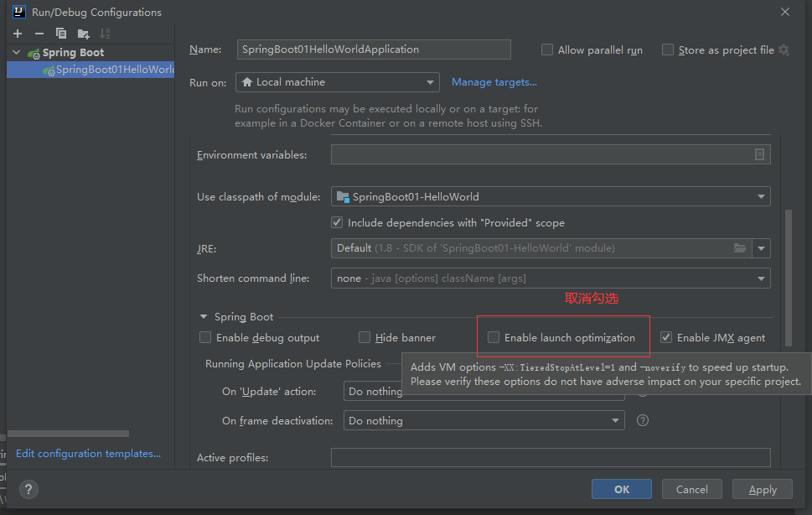The width and height of the screenshot is (812, 515).
Task: Toggle Enable launch optimization checkbox
Action: click(x=494, y=337)
